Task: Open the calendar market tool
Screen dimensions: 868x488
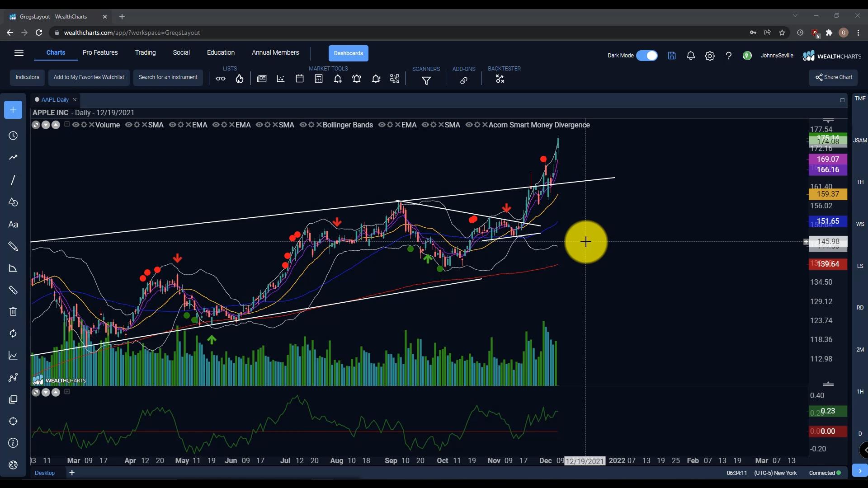Action: coord(300,79)
